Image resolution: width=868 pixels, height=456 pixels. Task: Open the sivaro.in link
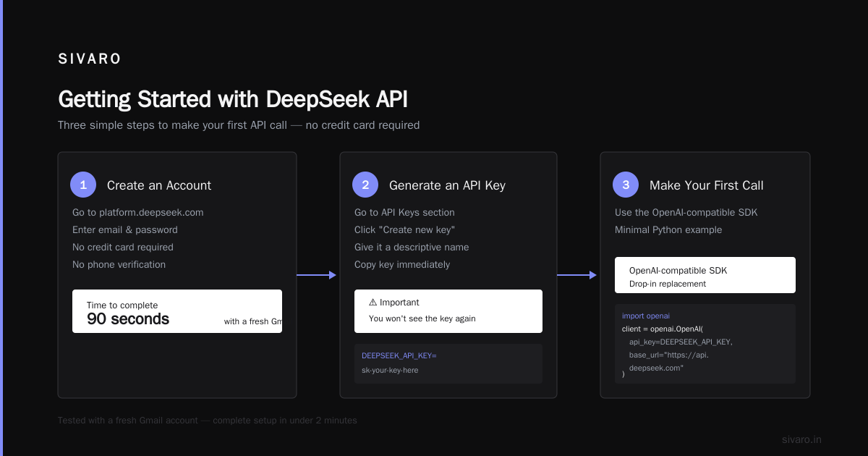tap(801, 439)
